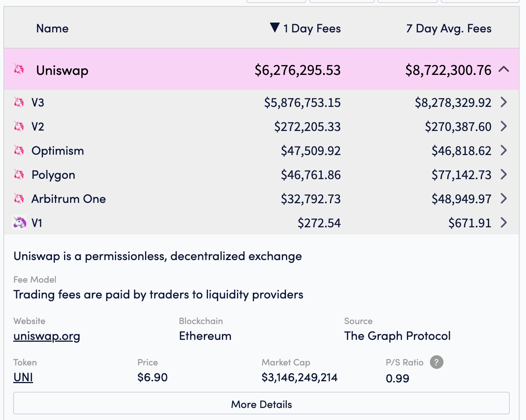526x420 pixels.
Task: Expand the V1 row chevron
Action: [x=504, y=222]
